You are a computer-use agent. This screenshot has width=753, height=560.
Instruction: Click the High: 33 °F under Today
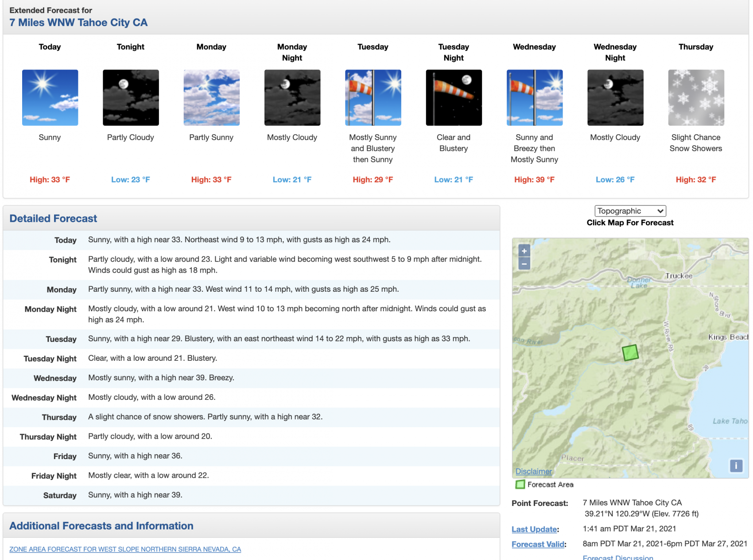point(50,180)
